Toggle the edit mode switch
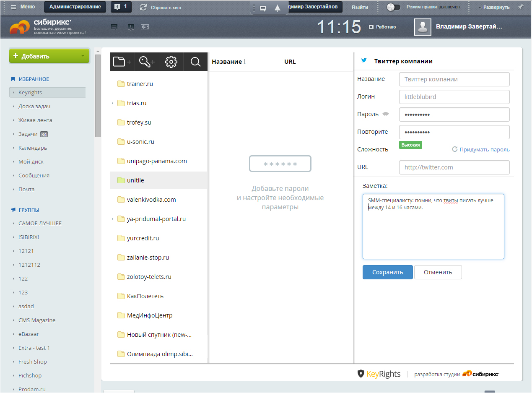This screenshot has height=393, width=532. [393, 7]
